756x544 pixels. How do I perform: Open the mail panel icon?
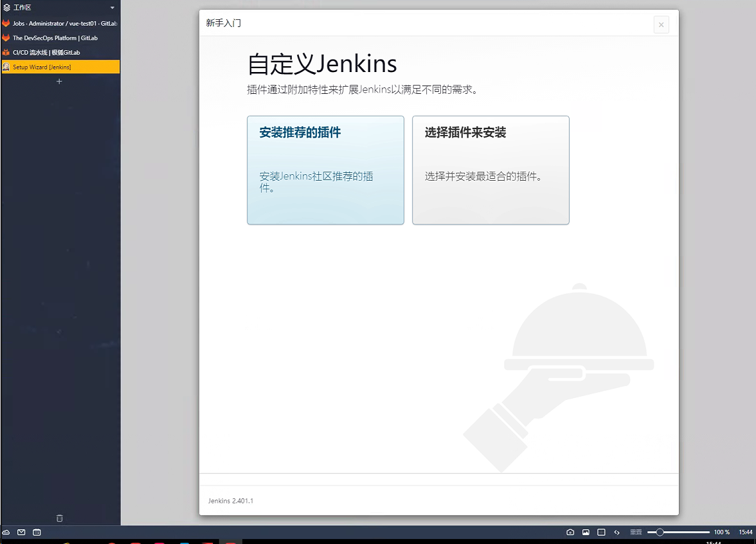21,532
